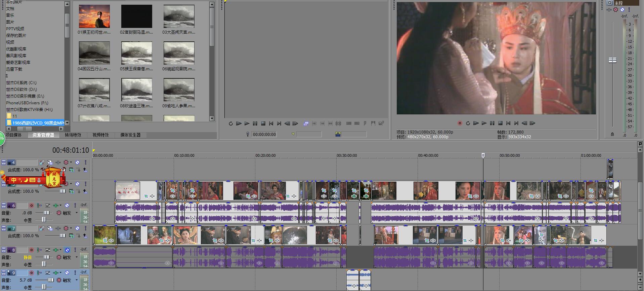
Task: Open the FX automation dropdown arrow on track 8
Action: tap(61, 250)
